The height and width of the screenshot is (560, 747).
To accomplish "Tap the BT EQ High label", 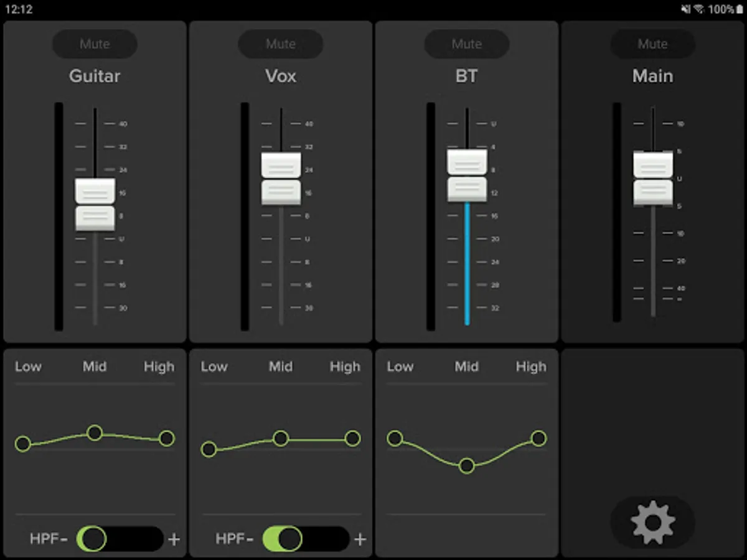I will 532,367.
